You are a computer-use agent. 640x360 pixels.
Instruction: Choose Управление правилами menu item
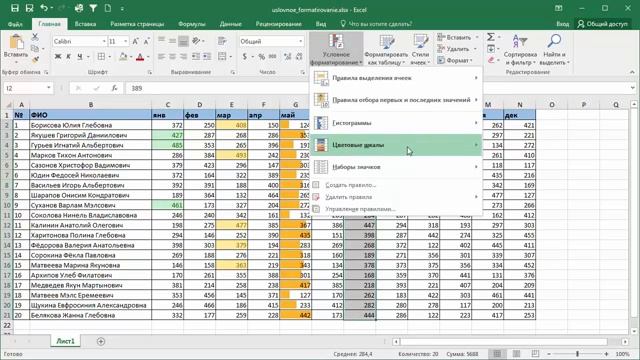pos(396,209)
